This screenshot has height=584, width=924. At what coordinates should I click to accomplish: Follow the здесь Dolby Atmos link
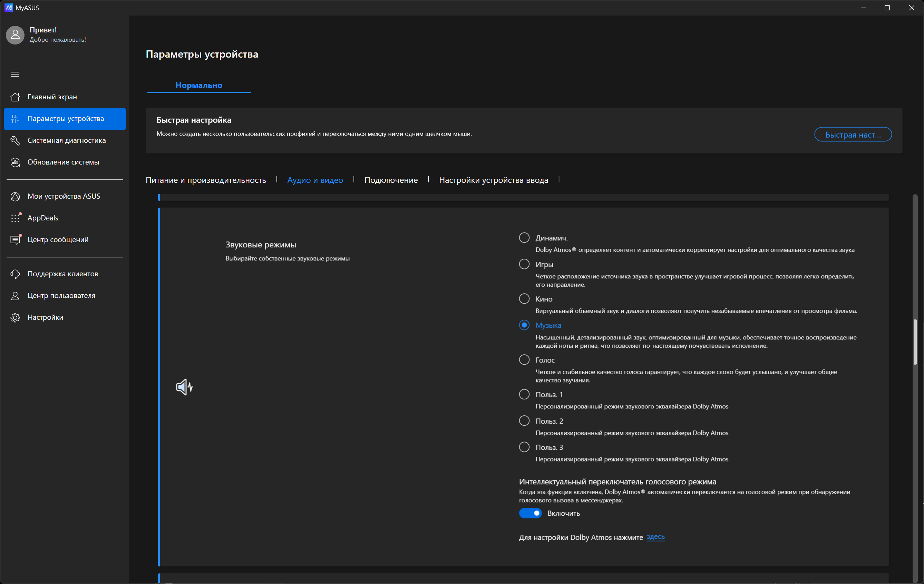pyautogui.click(x=655, y=537)
